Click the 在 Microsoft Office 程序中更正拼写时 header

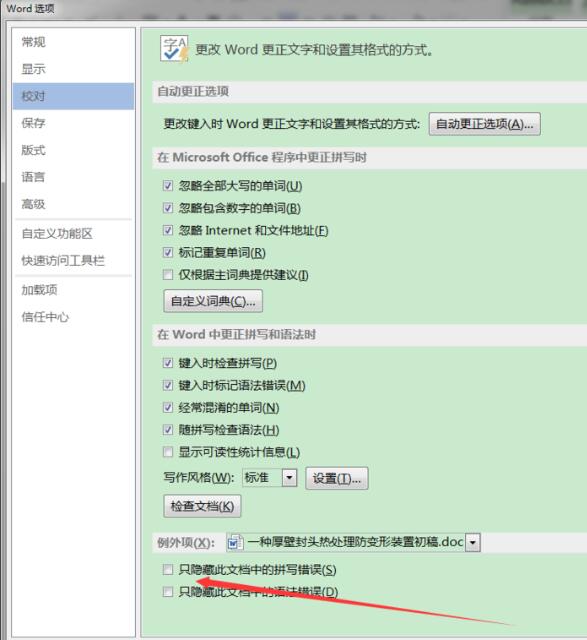tap(262, 157)
